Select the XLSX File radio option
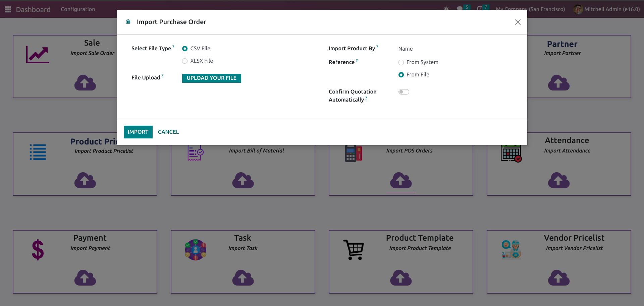Viewport: 644px width, 306px height. [185, 61]
